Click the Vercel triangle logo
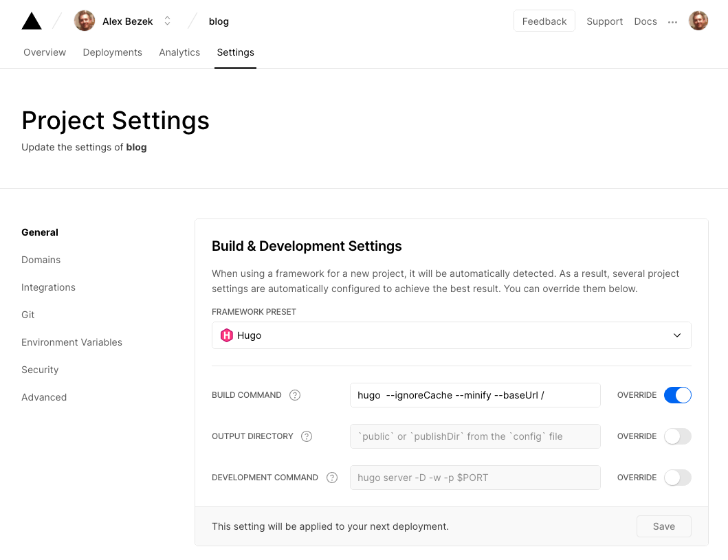728x560 pixels. pos(32,21)
